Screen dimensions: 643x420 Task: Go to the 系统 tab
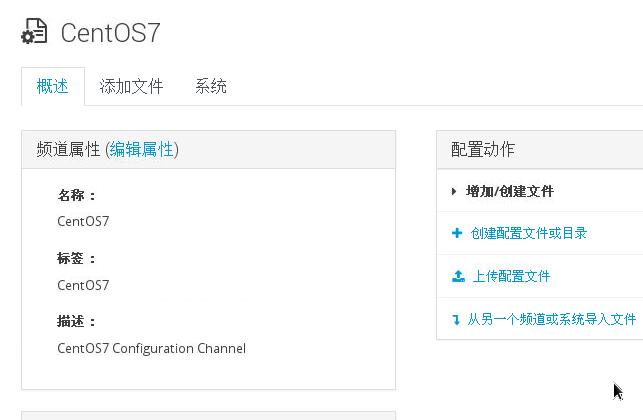click(x=211, y=87)
